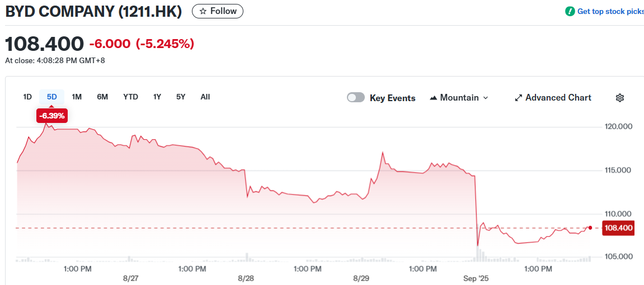The image size is (644, 285).
Task: Click the 110.000 y-axis label
Action: point(619,213)
